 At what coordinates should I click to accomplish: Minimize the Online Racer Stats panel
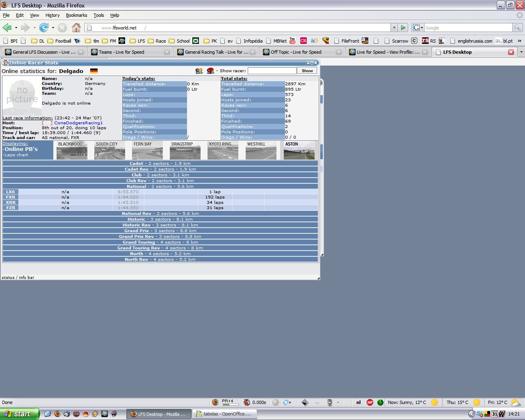tap(308, 63)
